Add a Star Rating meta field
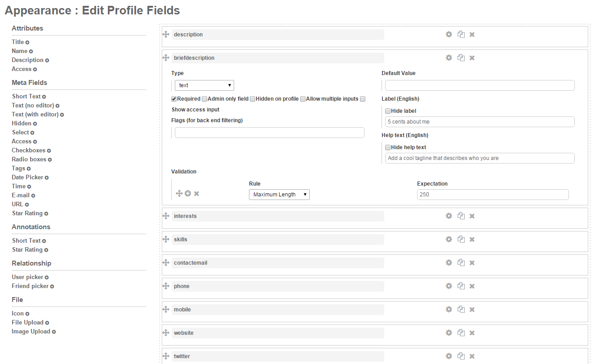The width and height of the screenshot is (595, 364). (46, 213)
